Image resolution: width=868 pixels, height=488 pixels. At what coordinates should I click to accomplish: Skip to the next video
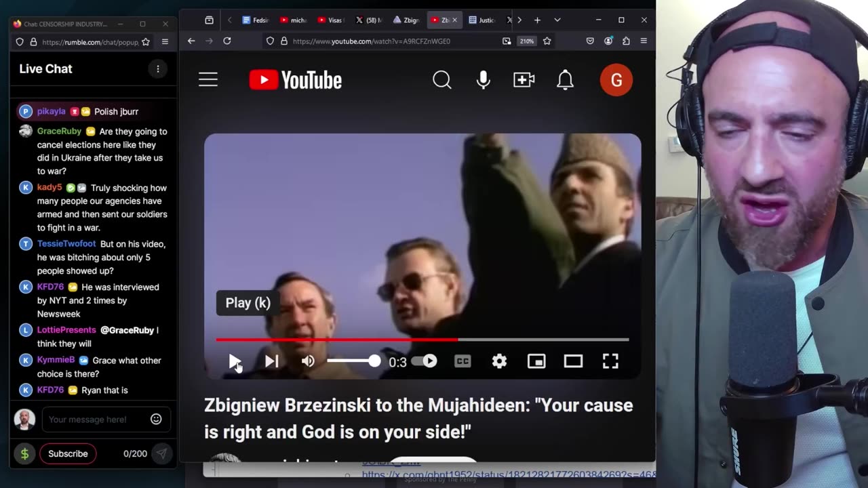pos(271,361)
